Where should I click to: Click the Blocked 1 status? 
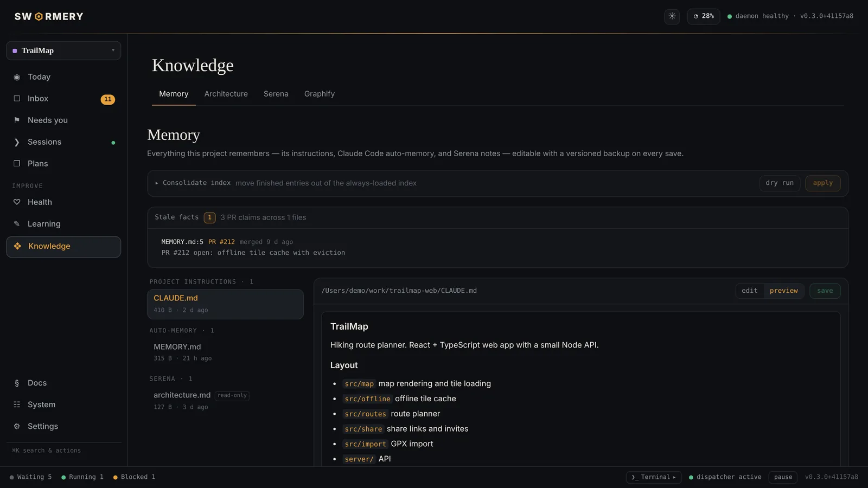click(135, 477)
